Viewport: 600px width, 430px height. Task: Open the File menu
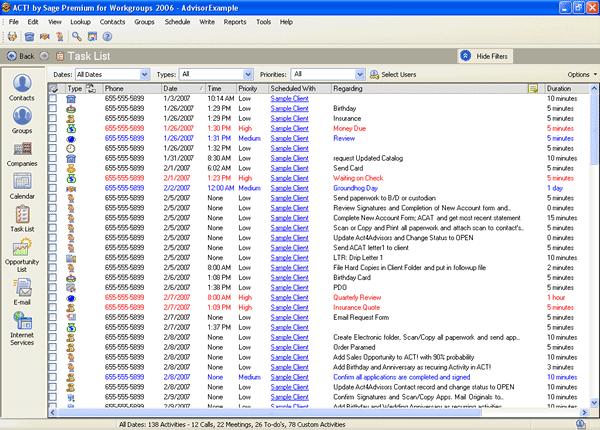point(14,22)
